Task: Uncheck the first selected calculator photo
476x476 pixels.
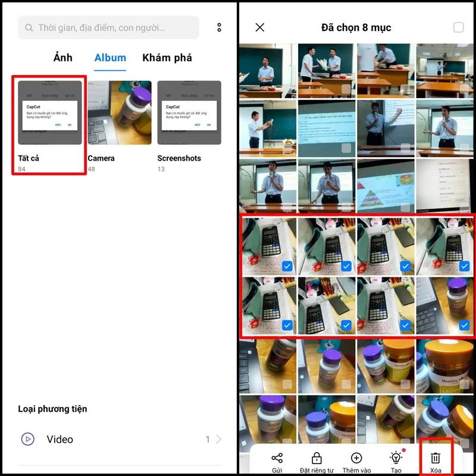Action: point(287,267)
